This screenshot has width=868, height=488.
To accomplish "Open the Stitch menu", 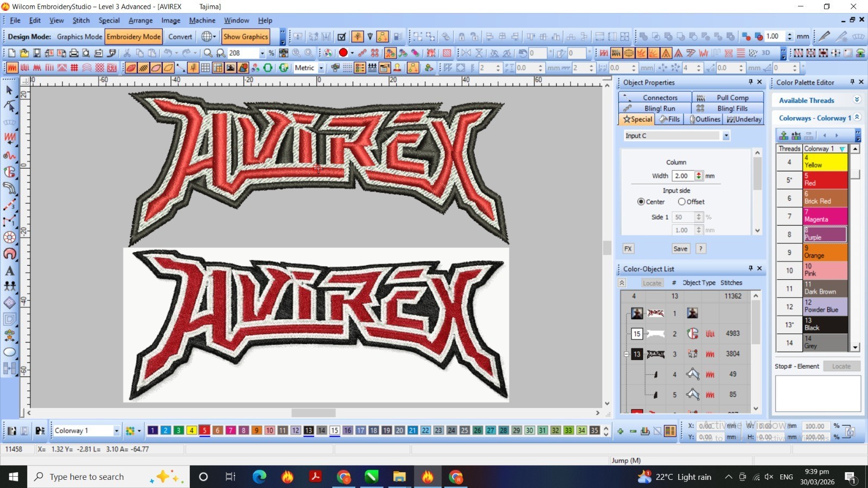I will [81, 20].
